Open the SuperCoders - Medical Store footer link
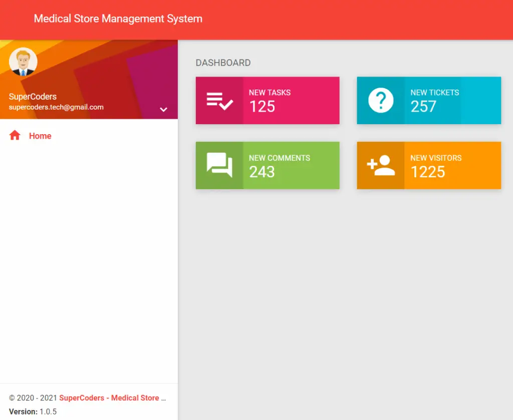 coord(111,397)
